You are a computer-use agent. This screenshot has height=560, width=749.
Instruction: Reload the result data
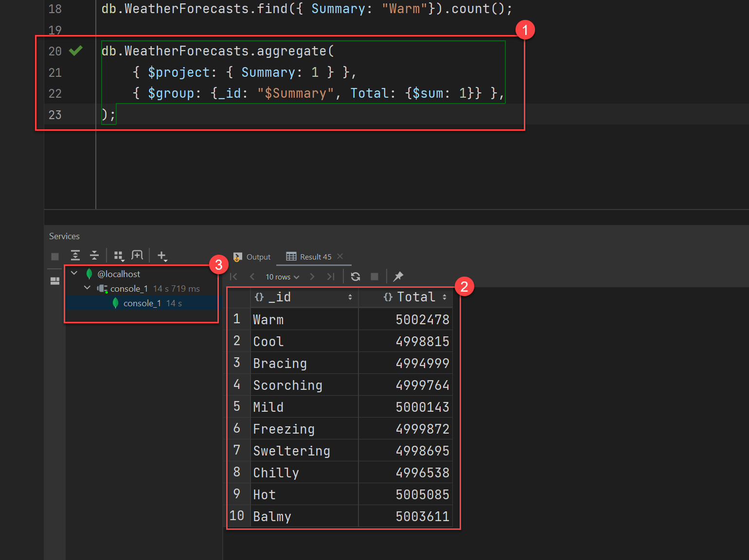coord(356,277)
